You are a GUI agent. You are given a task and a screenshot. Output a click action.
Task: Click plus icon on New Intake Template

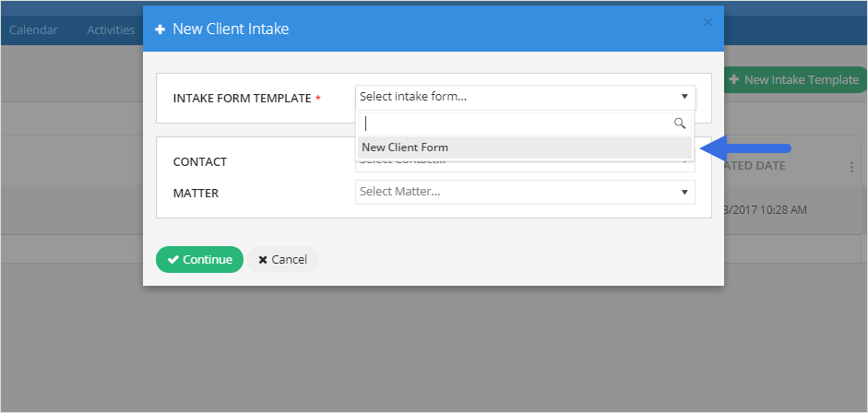(x=734, y=79)
